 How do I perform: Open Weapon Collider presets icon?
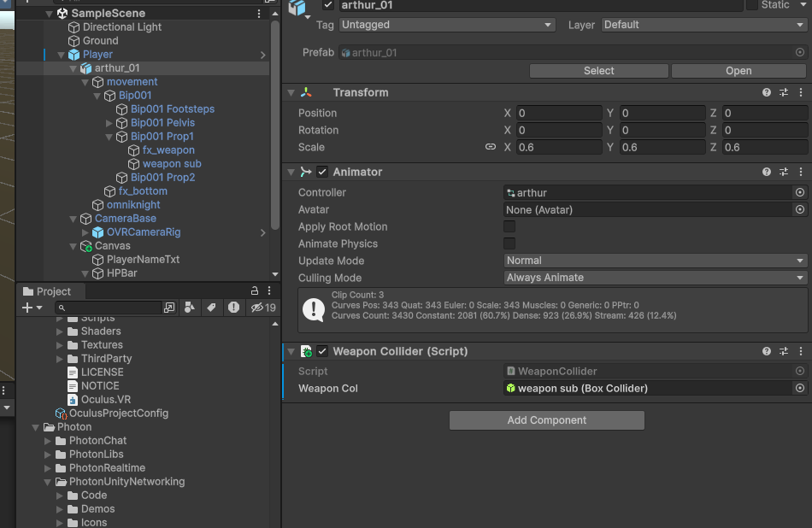(784, 351)
